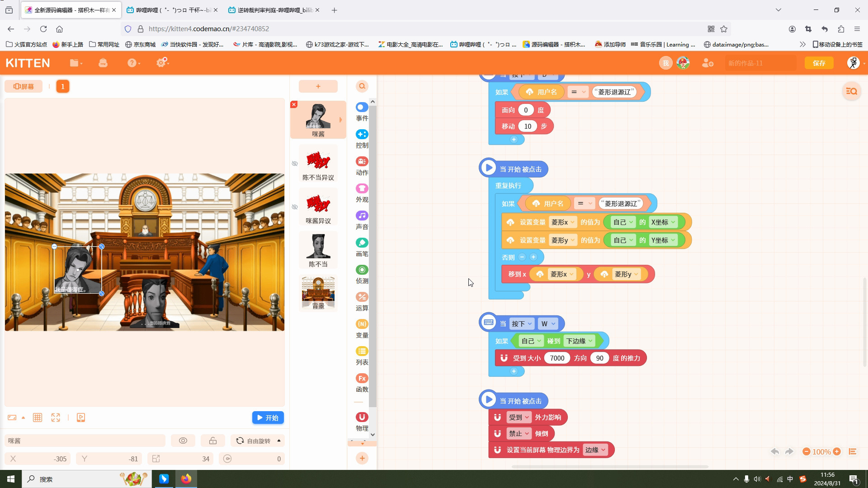Open the help question mark menu
The image size is (868, 488).
click(133, 63)
